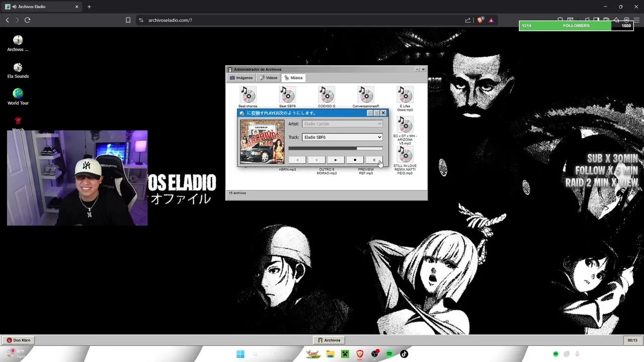Open E Lifes Good.mp3 file
The image size is (644, 362).
coord(405,99)
